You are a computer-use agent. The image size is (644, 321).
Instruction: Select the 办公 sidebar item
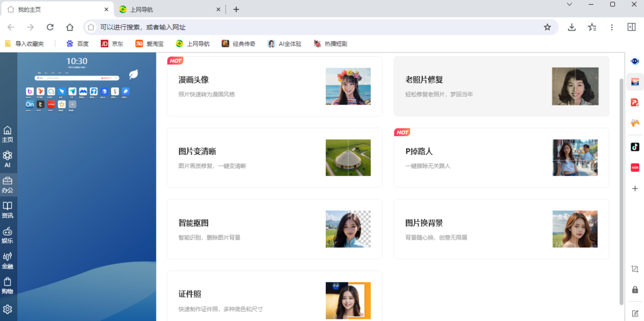8,185
